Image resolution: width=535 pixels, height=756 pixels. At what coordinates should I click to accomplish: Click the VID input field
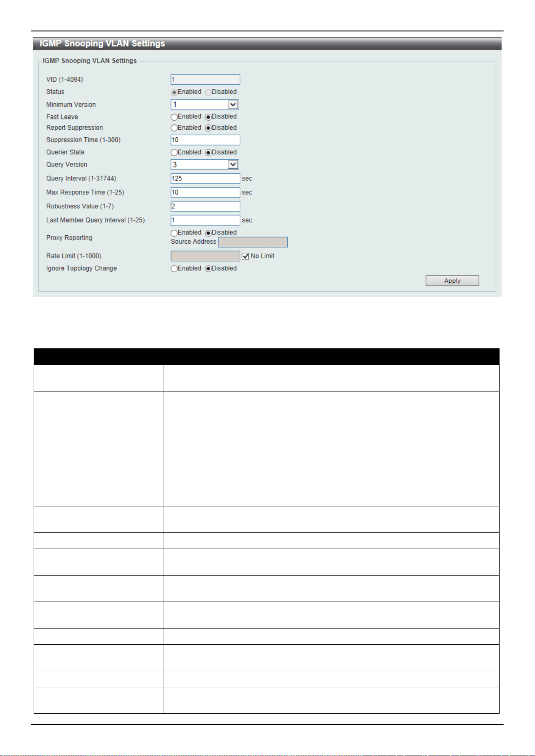pos(205,79)
